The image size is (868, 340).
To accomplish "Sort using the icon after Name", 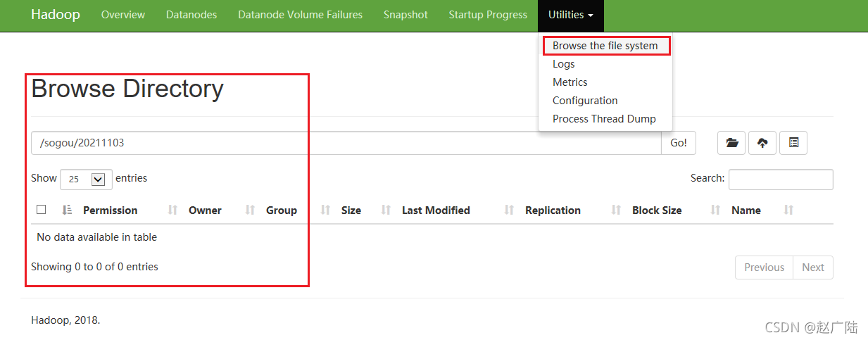I will tap(788, 210).
